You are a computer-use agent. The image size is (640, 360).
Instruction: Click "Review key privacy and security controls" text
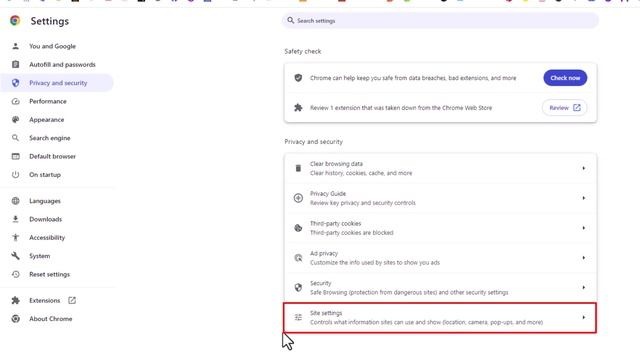pos(362,203)
